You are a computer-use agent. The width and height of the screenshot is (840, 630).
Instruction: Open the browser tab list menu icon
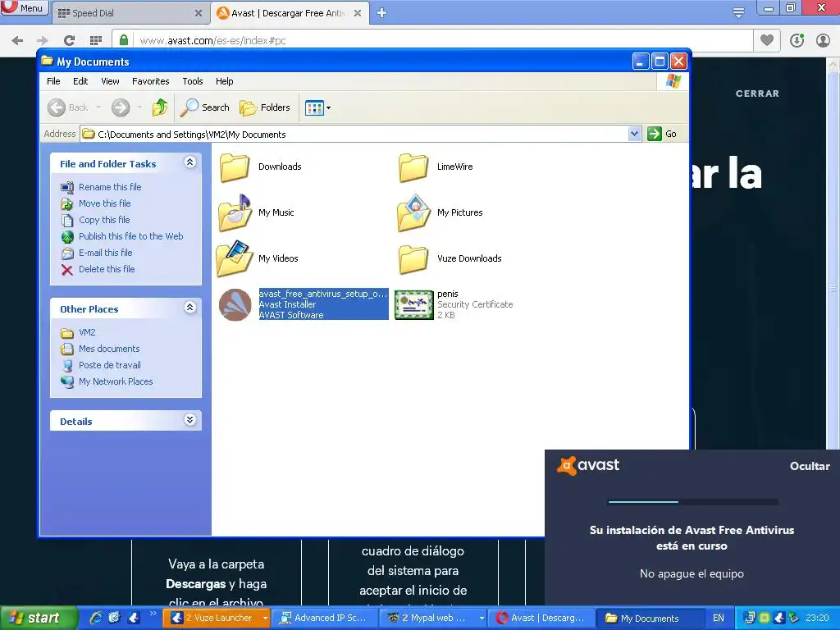738,13
